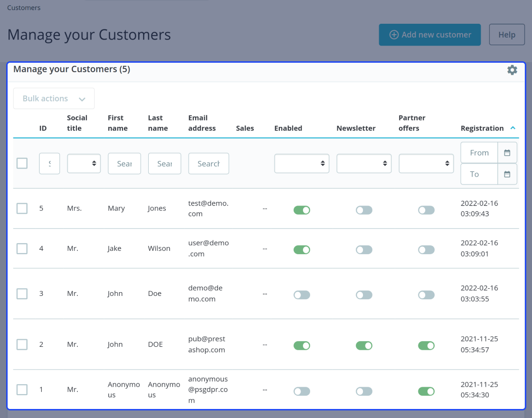Open the gear settings icon
The height and width of the screenshot is (418, 532).
[512, 70]
